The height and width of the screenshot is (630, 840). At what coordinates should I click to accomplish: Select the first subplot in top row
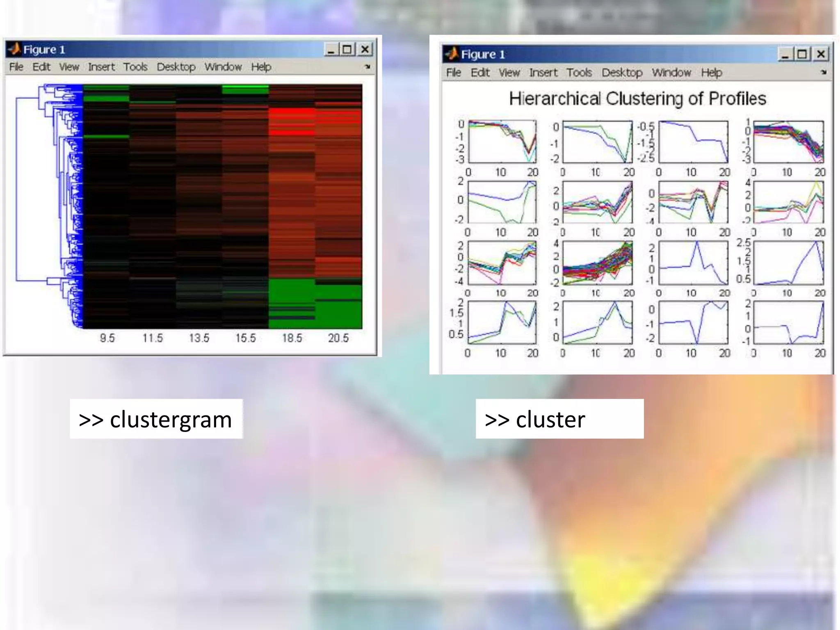pos(502,142)
